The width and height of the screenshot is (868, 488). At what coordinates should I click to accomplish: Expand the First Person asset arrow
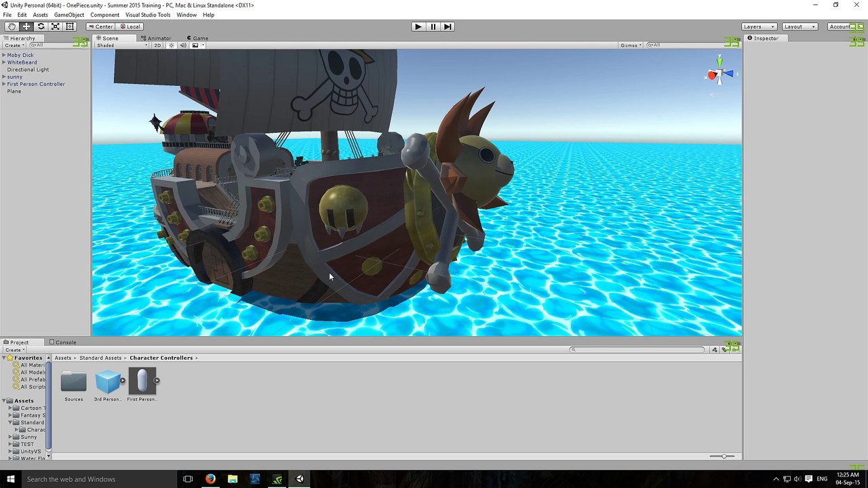point(157,380)
